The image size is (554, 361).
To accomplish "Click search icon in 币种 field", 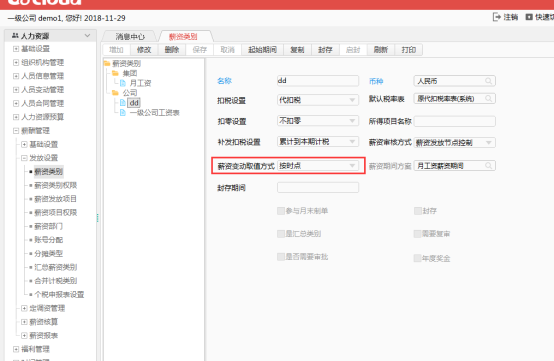I will click(488, 81).
